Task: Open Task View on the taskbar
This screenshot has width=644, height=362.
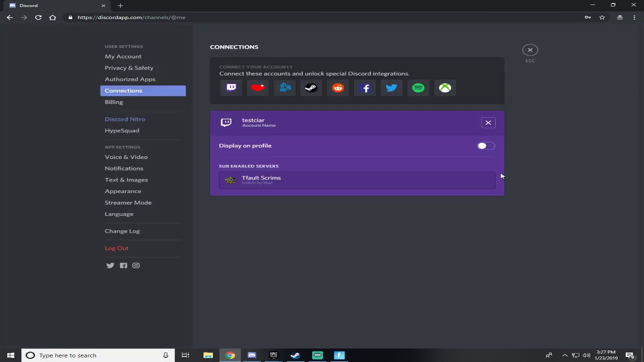Action: click(x=185, y=355)
